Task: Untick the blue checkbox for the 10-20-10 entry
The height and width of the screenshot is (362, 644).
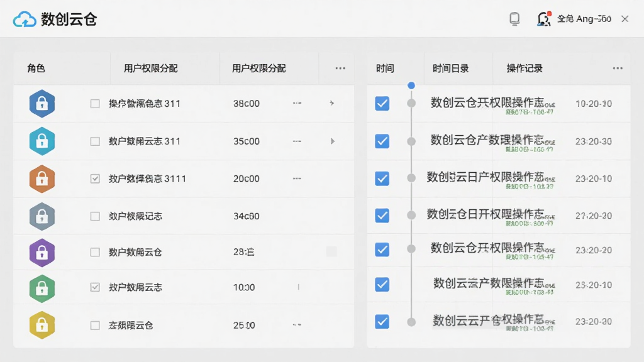Action: pos(382,104)
